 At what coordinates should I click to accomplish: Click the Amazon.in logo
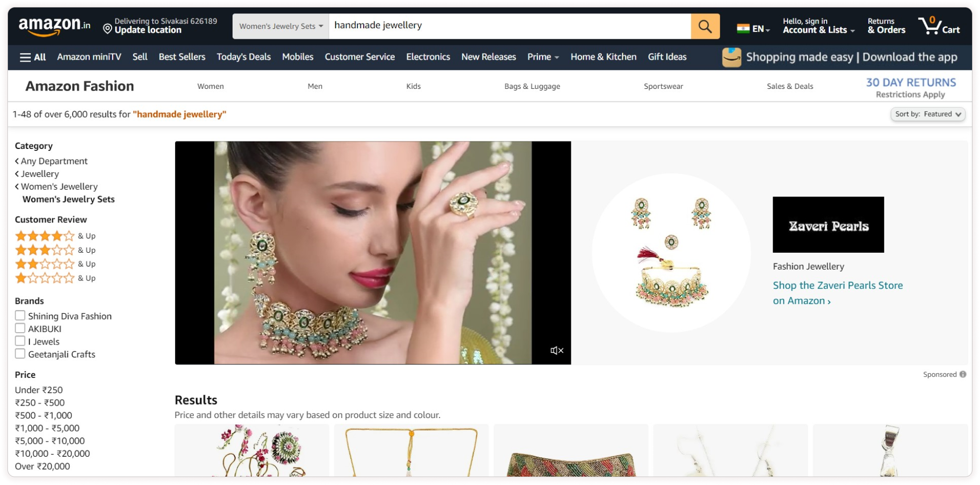pyautogui.click(x=55, y=26)
